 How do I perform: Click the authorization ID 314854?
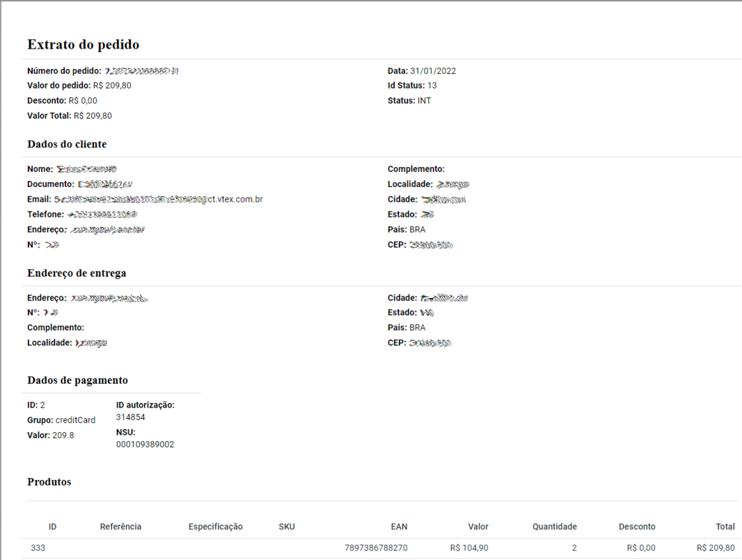tap(131, 417)
